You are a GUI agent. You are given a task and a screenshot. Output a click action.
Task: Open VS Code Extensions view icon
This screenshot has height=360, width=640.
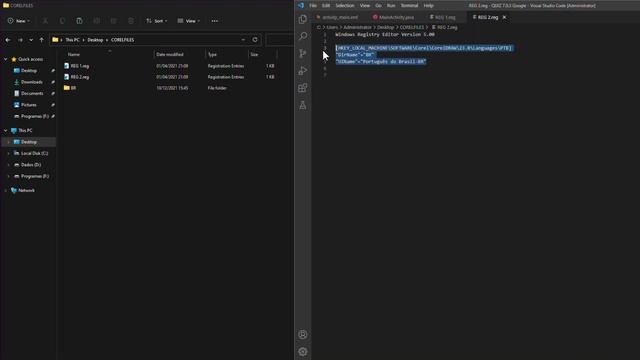coord(302,88)
